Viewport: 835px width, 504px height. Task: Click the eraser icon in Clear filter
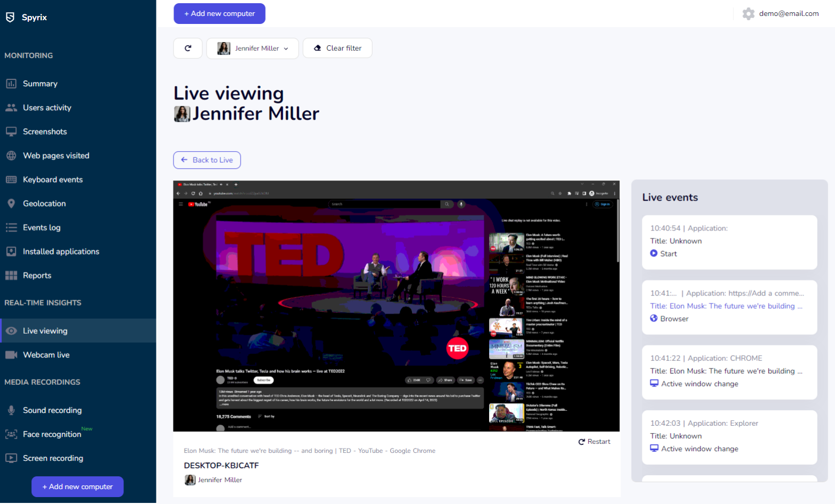[x=318, y=48]
